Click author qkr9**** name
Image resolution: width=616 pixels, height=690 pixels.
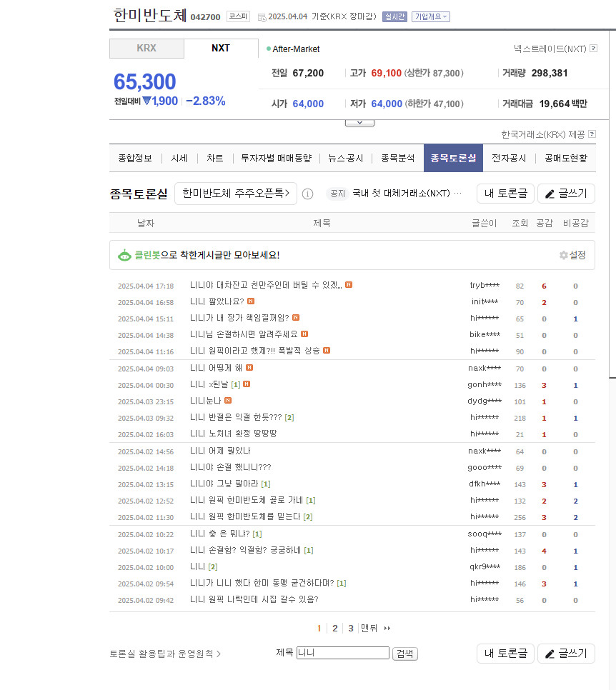coord(485,567)
